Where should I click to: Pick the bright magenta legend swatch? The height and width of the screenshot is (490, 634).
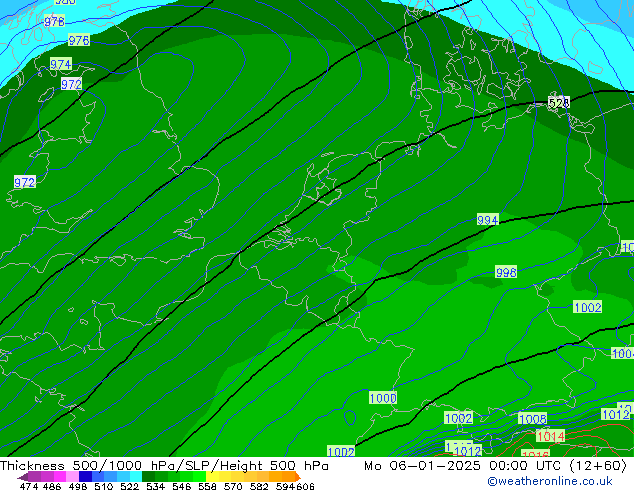60,477
